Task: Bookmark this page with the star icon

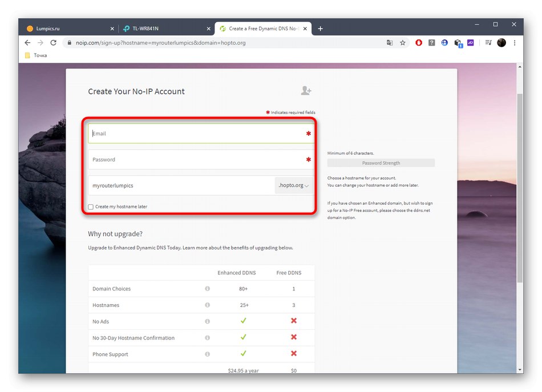Action: (402, 43)
